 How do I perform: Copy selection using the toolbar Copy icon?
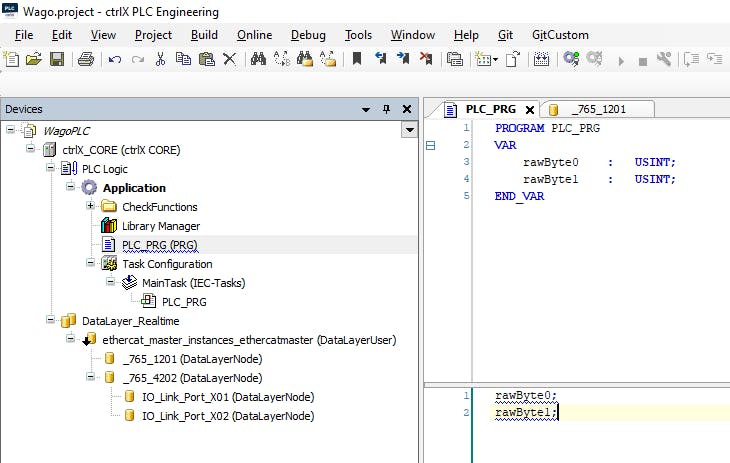point(183,59)
